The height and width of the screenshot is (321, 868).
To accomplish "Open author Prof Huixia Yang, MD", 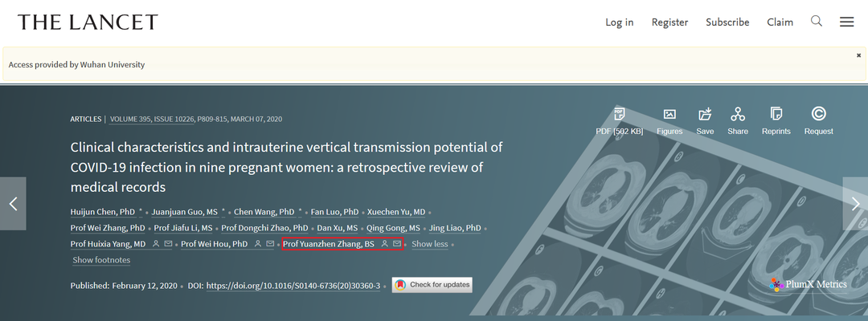I will 108,244.
